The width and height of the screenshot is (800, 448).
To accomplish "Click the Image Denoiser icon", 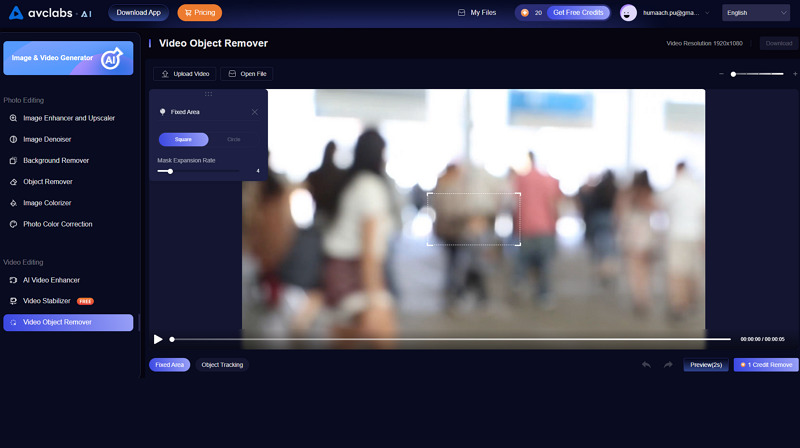I will [13, 139].
